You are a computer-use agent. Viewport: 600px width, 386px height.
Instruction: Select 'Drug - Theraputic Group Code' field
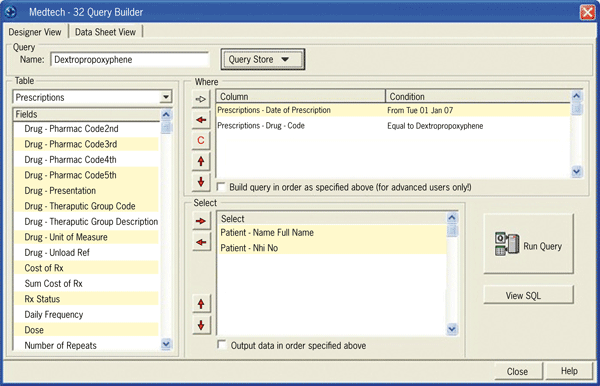(x=86, y=206)
